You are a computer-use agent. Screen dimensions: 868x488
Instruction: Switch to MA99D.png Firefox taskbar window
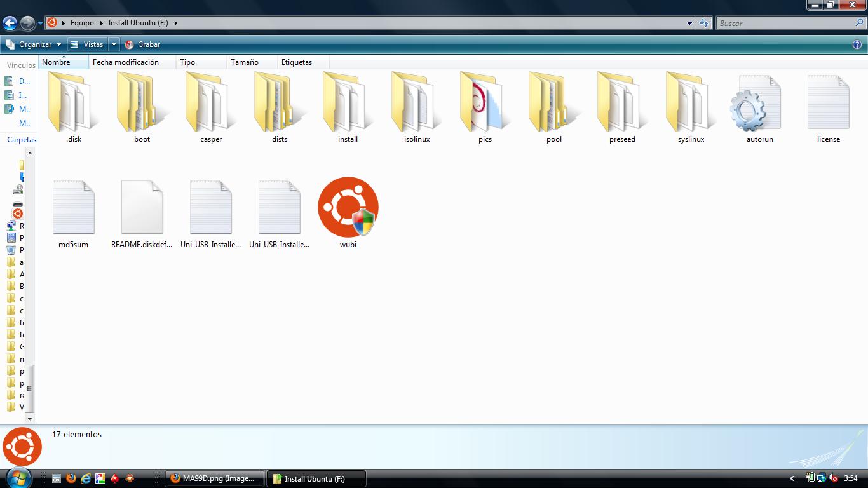[215, 478]
